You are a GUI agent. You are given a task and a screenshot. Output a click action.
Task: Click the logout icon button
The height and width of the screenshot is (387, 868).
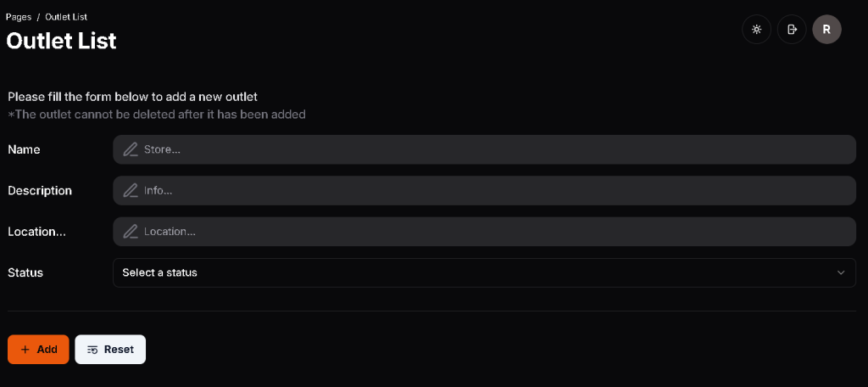click(792, 30)
